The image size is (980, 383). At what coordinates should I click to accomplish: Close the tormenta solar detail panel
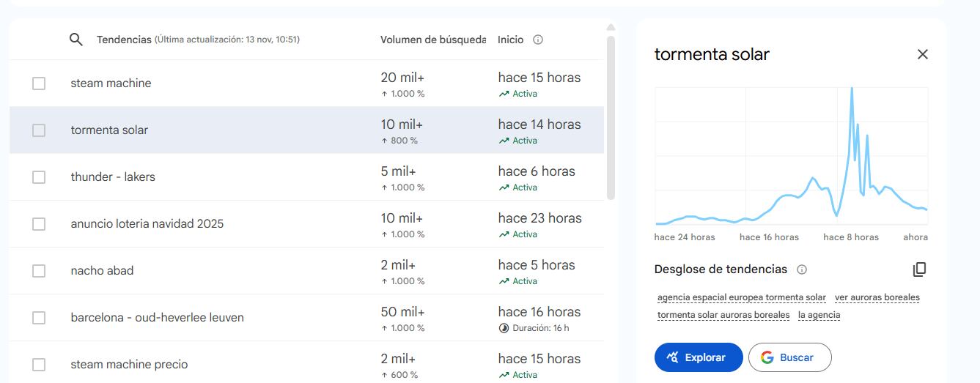click(x=923, y=54)
